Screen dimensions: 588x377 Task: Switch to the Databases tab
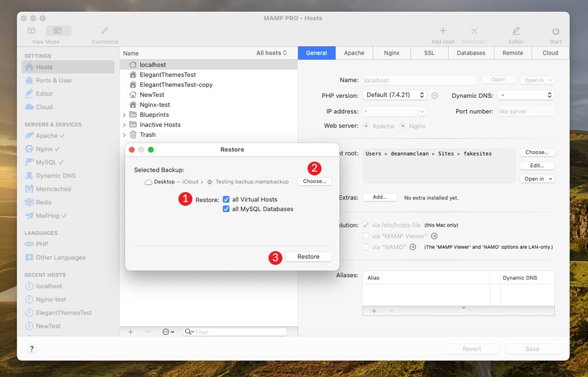click(470, 53)
